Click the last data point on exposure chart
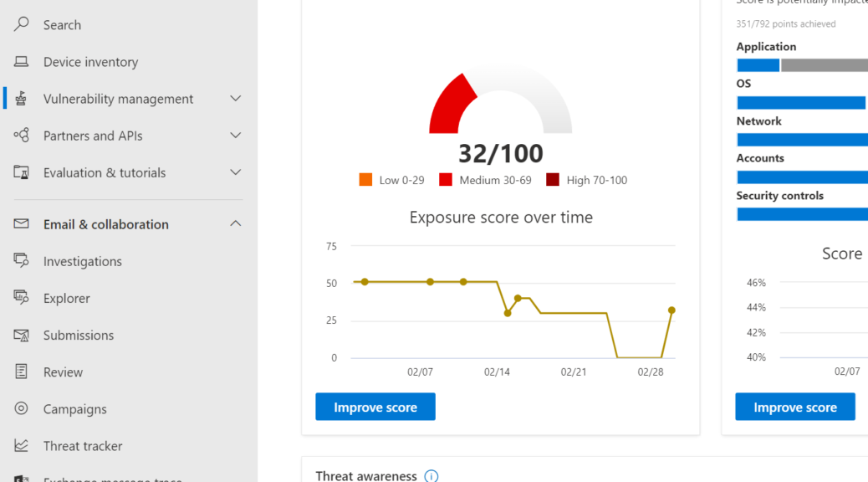 671,310
